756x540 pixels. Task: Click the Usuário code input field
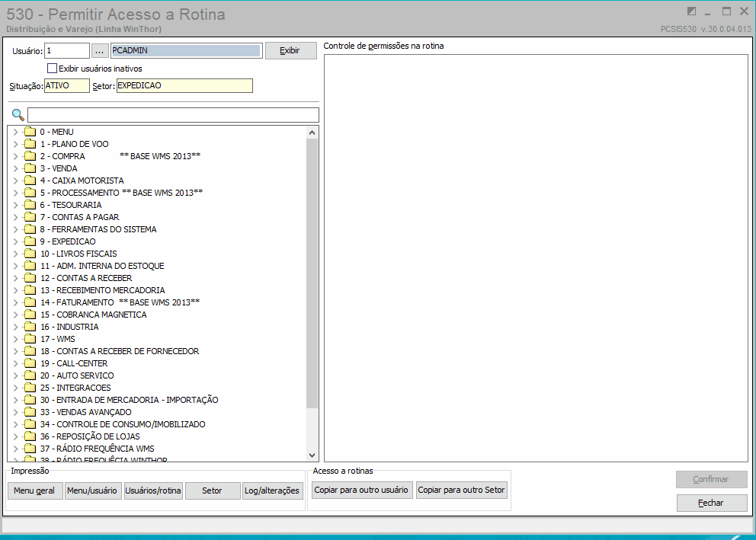pyautogui.click(x=67, y=50)
